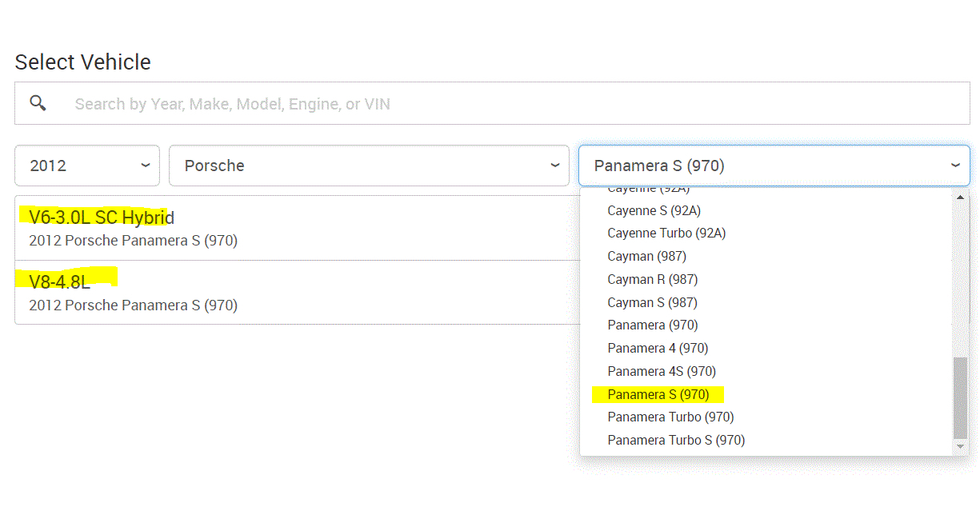This screenshot has width=980, height=507.
Task: Select Cayman (987) from dropdown list
Action: (646, 256)
